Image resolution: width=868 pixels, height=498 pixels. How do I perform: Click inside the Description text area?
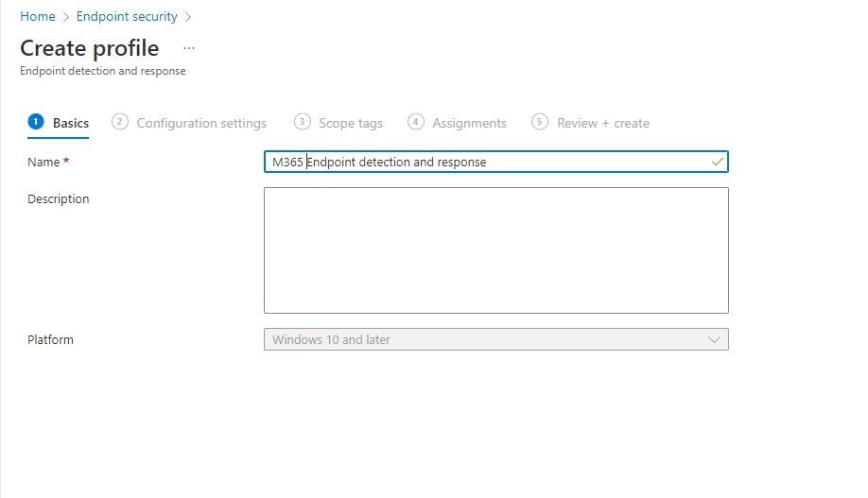[496, 250]
